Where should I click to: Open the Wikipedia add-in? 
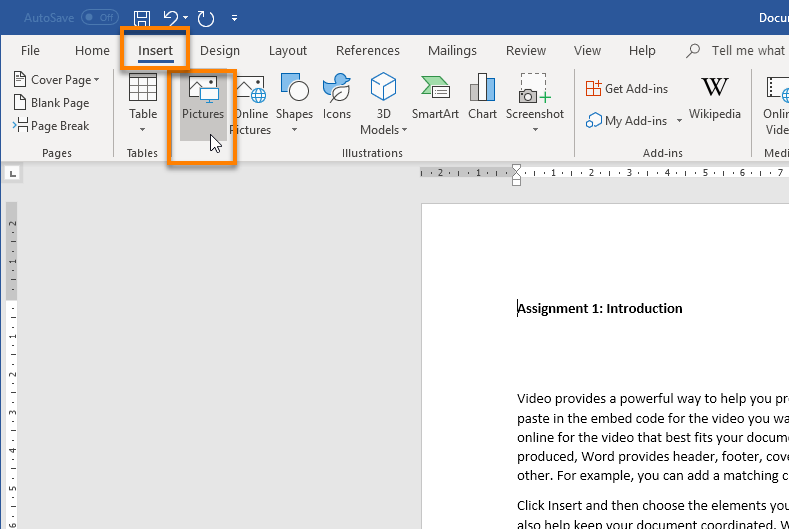(715, 99)
